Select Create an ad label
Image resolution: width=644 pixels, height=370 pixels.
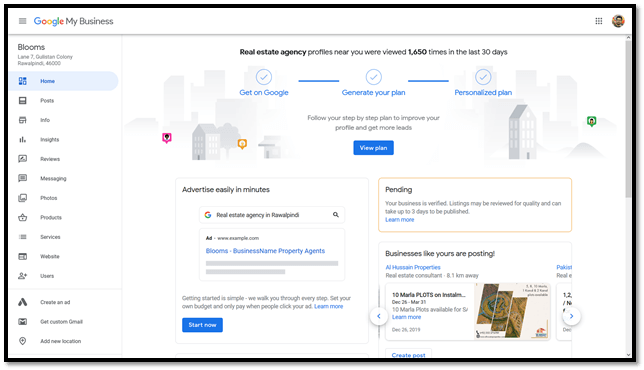[x=55, y=302]
